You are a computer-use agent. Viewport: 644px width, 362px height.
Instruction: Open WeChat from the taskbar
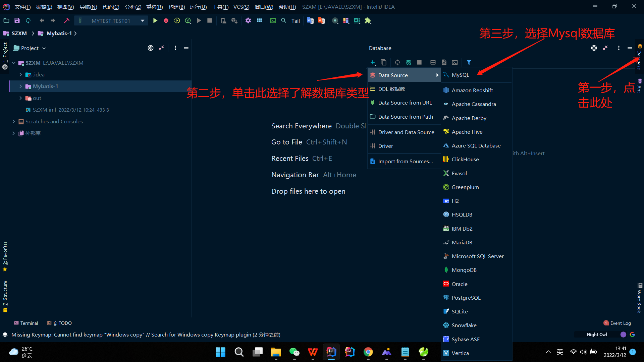pos(294,352)
